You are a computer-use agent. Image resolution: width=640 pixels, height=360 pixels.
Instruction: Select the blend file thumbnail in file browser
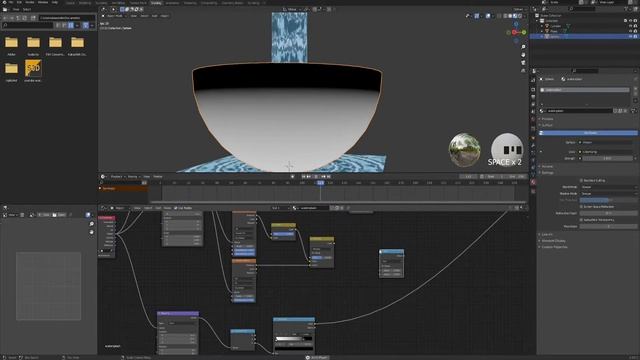[33, 68]
